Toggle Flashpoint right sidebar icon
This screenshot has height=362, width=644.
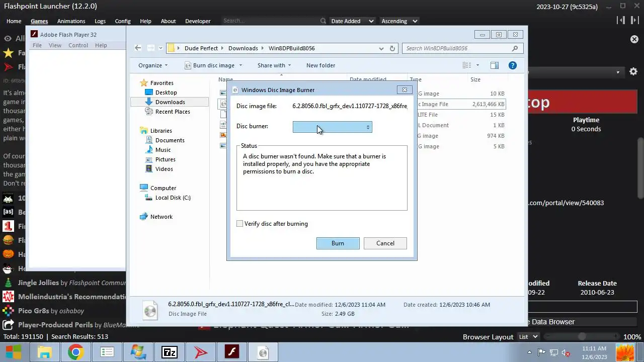[635, 20]
